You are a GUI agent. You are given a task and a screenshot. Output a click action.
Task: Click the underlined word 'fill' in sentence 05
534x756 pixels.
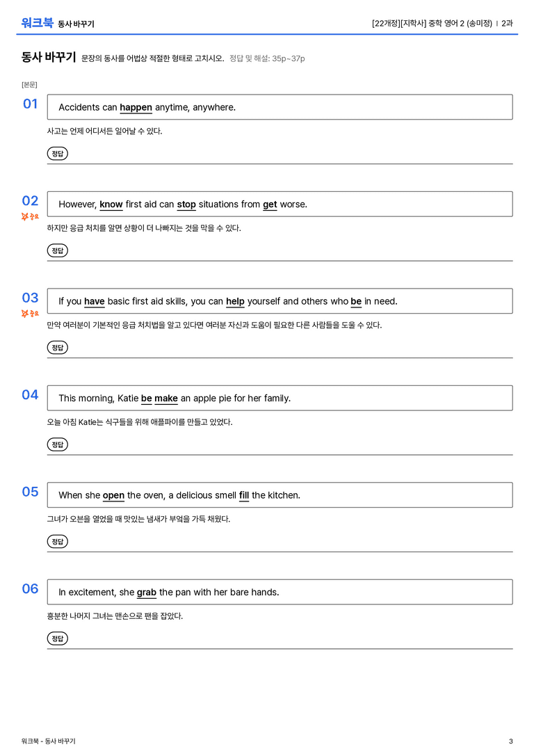click(244, 495)
